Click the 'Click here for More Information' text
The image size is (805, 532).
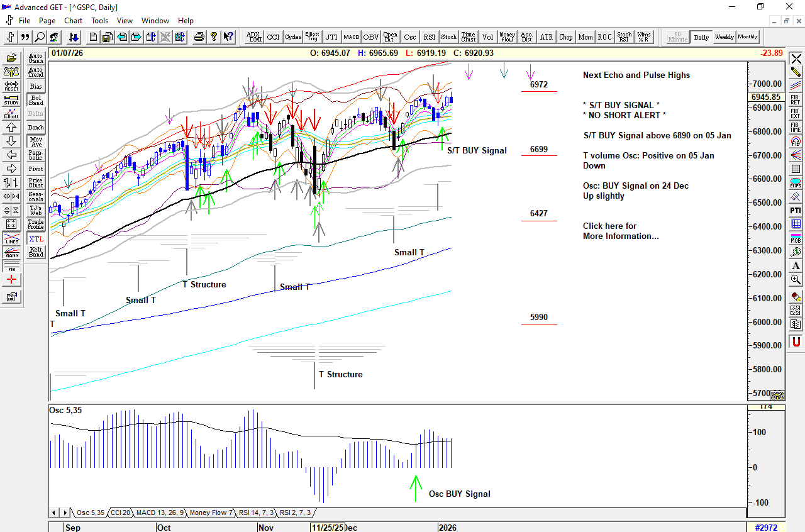tap(620, 231)
